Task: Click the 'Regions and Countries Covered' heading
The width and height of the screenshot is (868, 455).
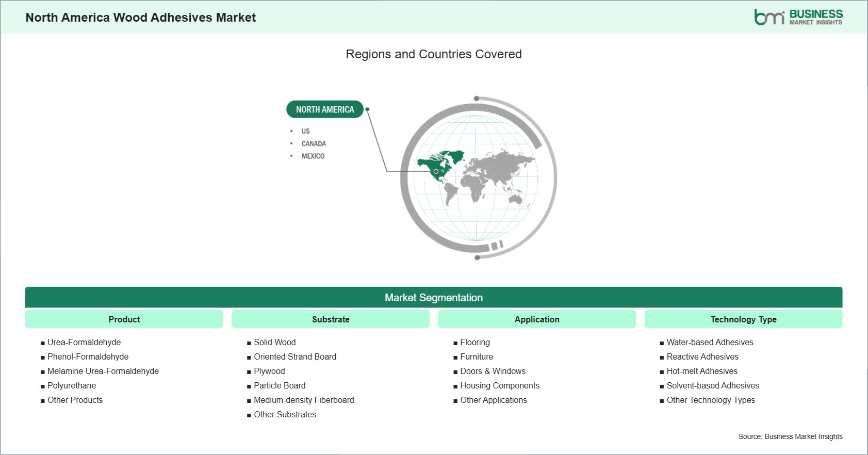Action: point(434,54)
